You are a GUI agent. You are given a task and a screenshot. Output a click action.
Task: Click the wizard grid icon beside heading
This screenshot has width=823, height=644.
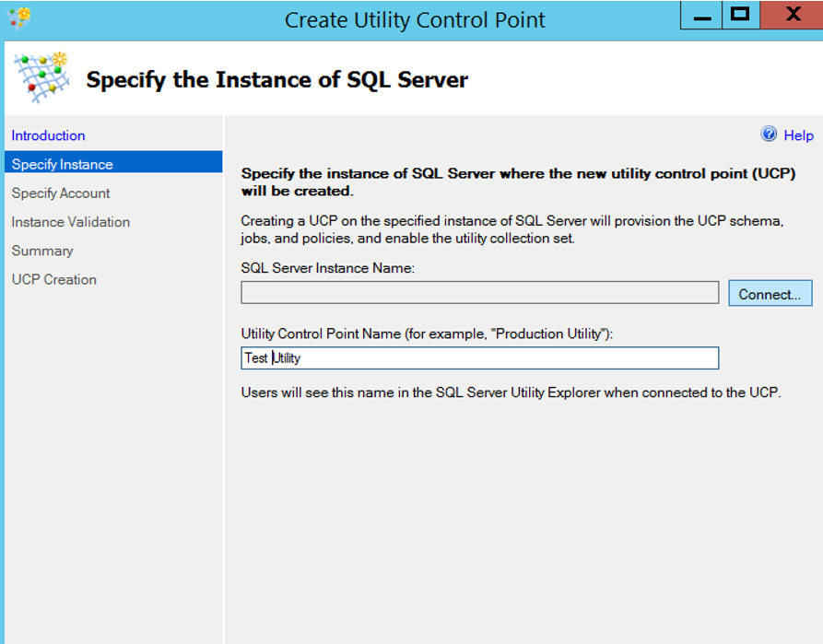(41, 77)
